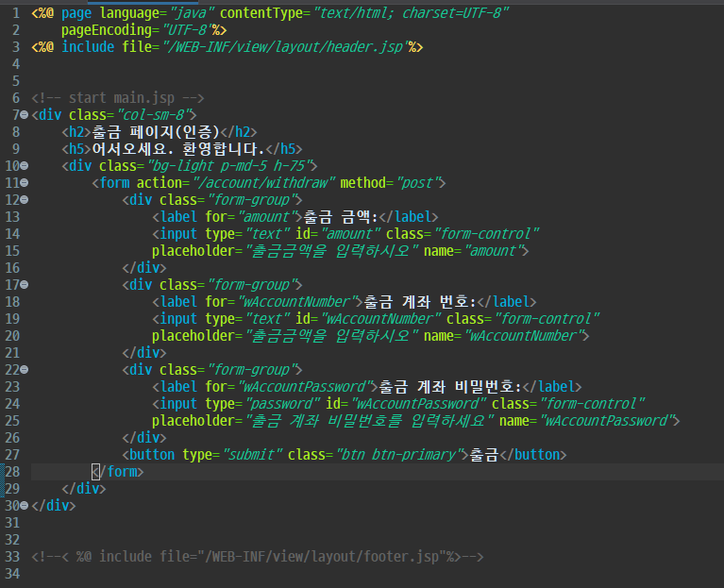Click the 'start main.jsp' comment

[118, 98]
